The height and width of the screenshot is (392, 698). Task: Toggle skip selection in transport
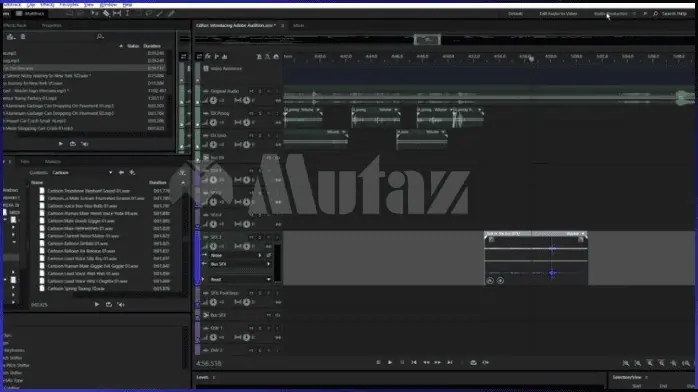click(485, 363)
